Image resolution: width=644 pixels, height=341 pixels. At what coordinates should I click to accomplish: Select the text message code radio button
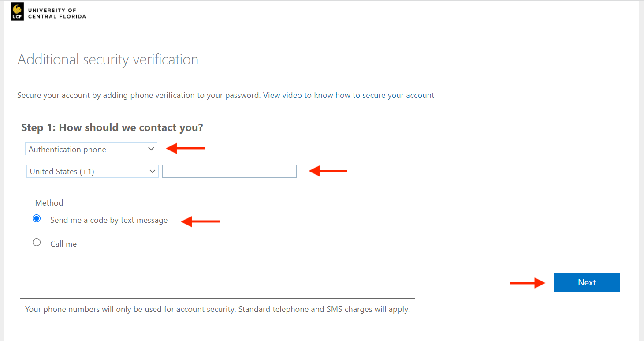37,219
